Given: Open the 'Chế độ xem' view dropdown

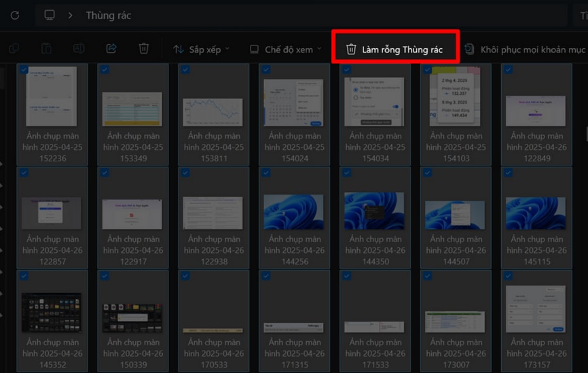Looking at the screenshot, I should tap(285, 50).
